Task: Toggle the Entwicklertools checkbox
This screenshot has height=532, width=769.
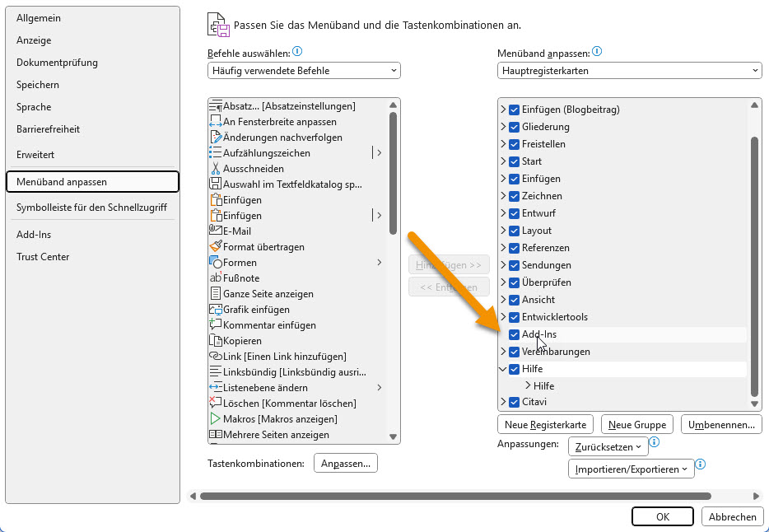Action: 514,317
